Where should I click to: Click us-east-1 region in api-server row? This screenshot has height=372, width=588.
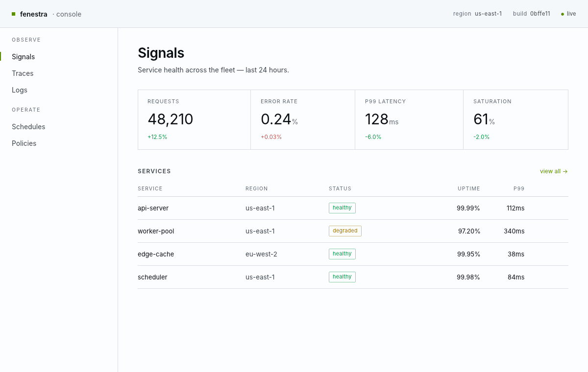click(x=260, y=208)
